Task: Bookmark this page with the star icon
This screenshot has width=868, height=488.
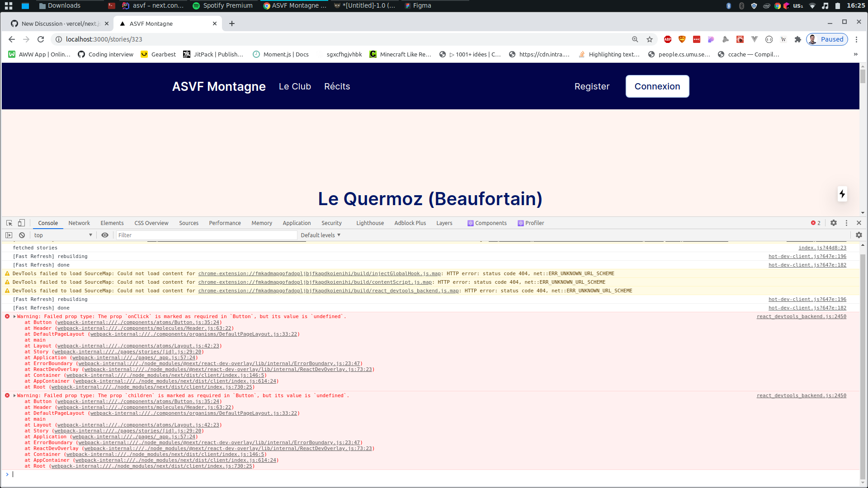Action: coord(650,39)
